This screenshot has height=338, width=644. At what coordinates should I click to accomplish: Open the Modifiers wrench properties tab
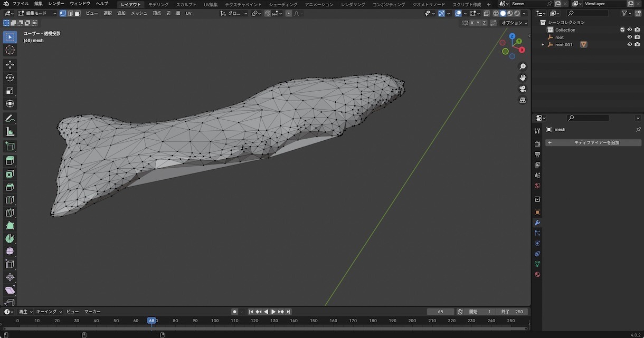(x=537, y=223)
